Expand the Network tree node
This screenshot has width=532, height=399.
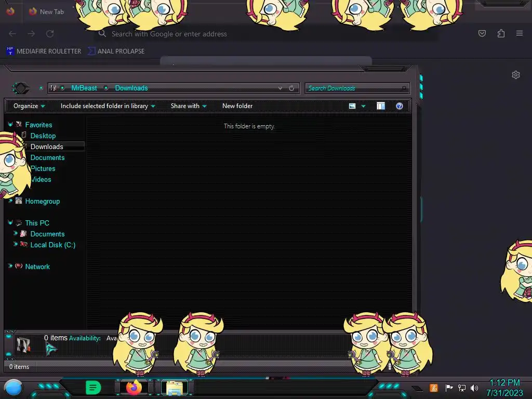click(10, 266)
